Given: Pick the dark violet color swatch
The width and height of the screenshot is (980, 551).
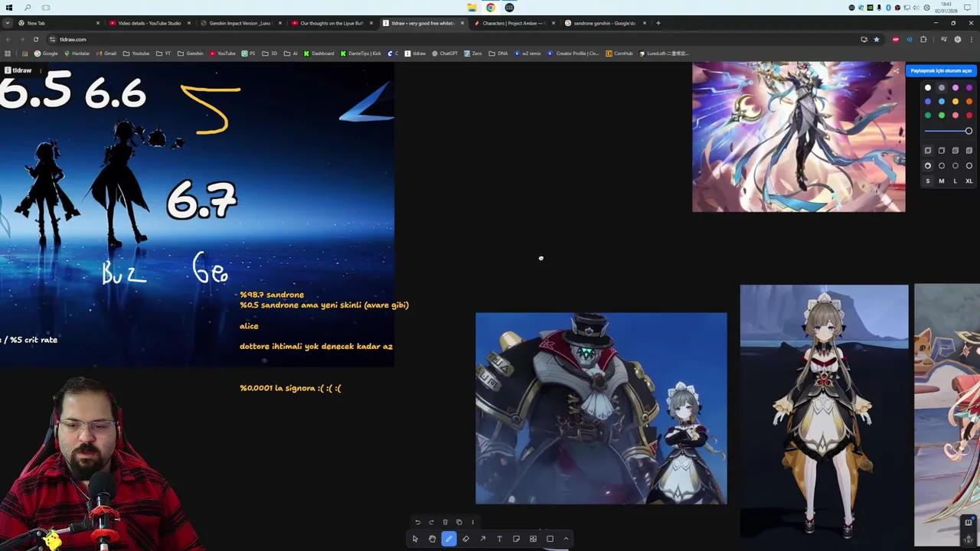Looking at the screenshot, I should pos(969,87).
